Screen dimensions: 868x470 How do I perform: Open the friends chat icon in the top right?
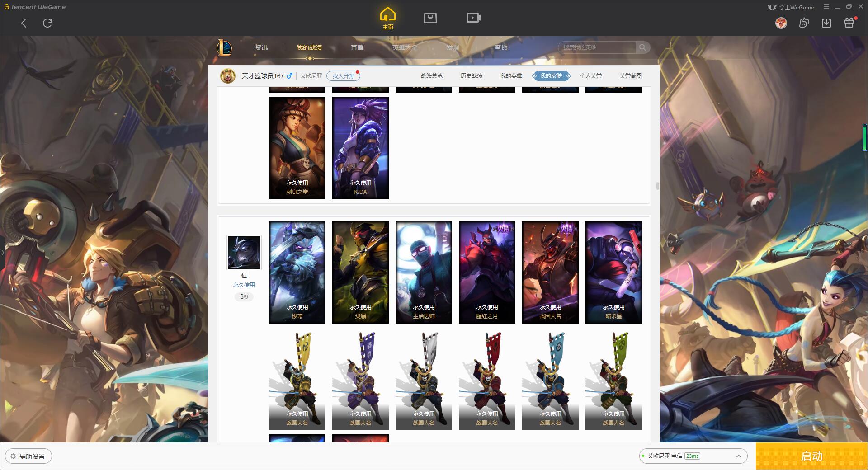804,23
